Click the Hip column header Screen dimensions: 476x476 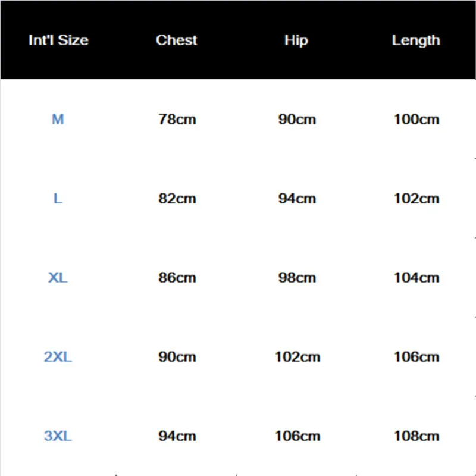296,40
